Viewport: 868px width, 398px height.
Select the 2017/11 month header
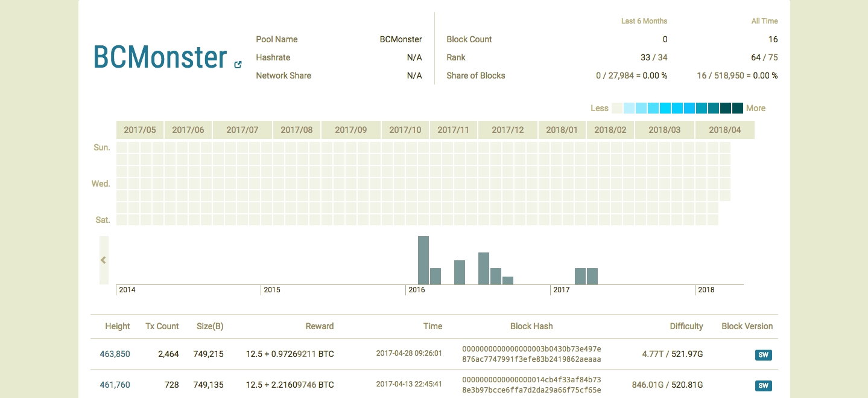coord(454,130)
